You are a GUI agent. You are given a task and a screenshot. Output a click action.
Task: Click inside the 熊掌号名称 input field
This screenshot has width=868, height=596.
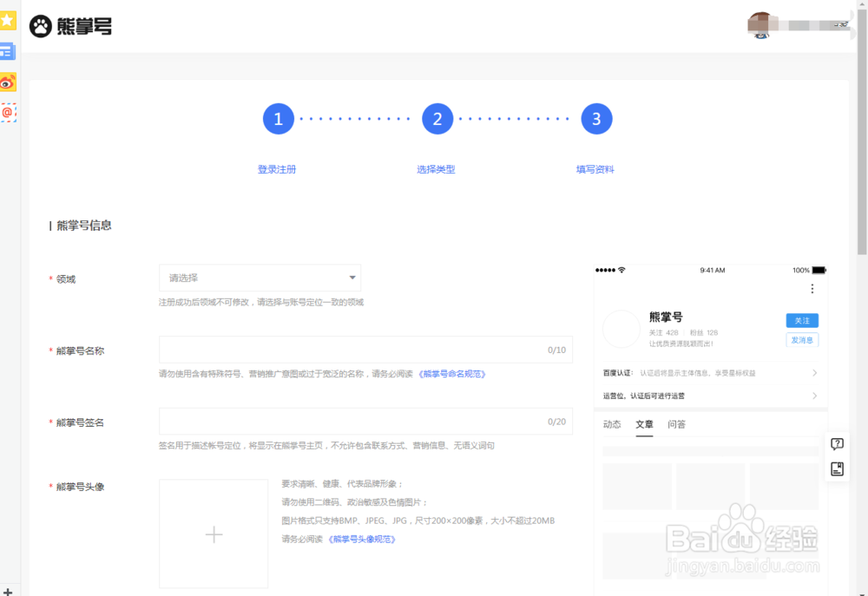coord(365,350)
